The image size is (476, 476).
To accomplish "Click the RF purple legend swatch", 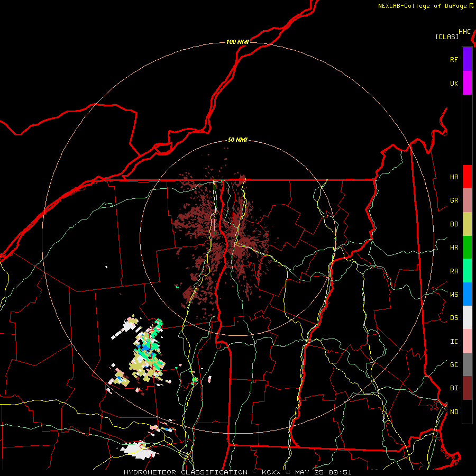I will [x=467, y=59].
